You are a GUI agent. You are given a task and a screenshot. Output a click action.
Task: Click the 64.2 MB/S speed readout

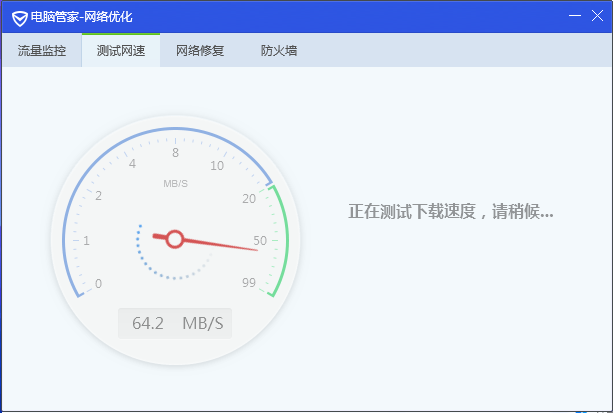coord(175,323)
